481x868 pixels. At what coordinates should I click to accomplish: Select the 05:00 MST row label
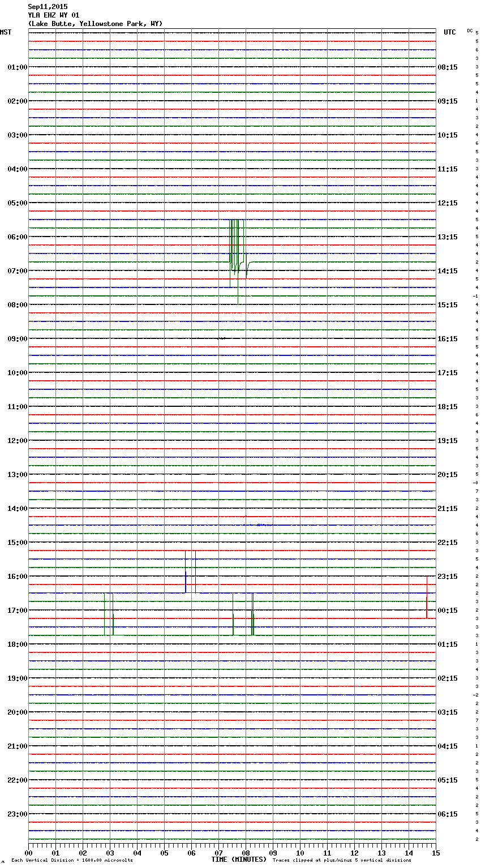pos(17,203)
